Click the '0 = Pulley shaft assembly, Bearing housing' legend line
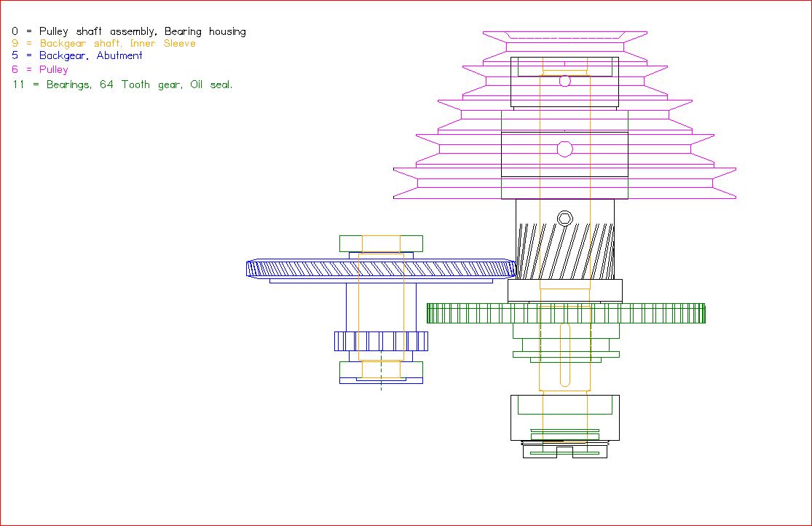 (x=129, y=31)
